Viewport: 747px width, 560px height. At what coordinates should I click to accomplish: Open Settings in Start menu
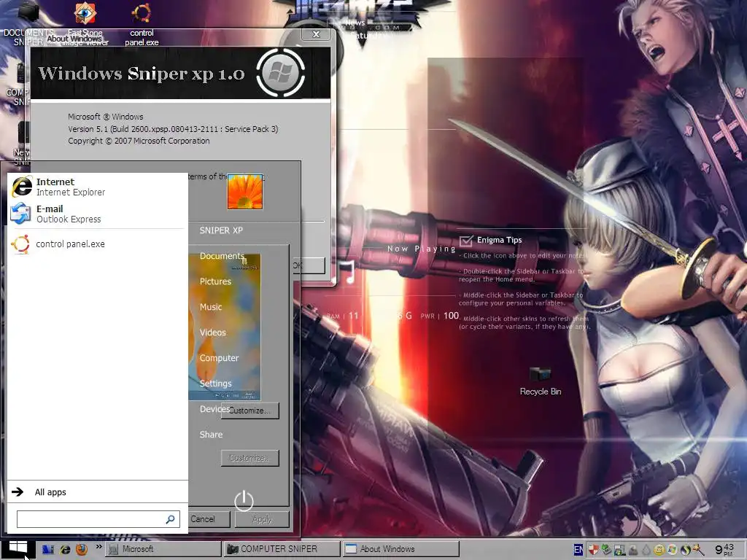(x=215, y=384)
